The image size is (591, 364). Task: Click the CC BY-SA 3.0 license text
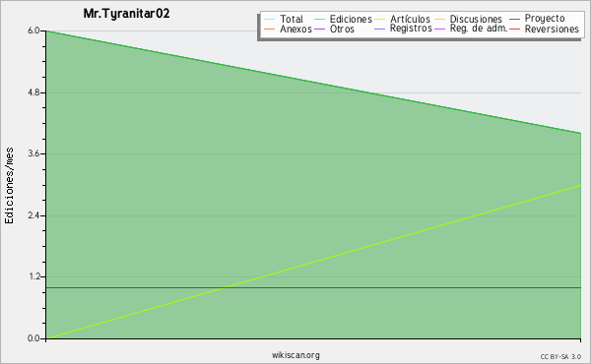[560, 357]
